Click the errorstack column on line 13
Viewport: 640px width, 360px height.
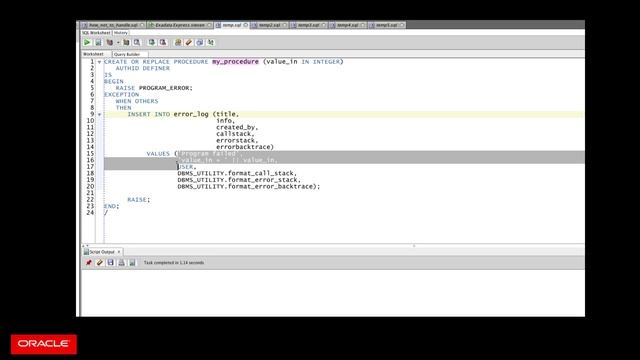point(237,140)
